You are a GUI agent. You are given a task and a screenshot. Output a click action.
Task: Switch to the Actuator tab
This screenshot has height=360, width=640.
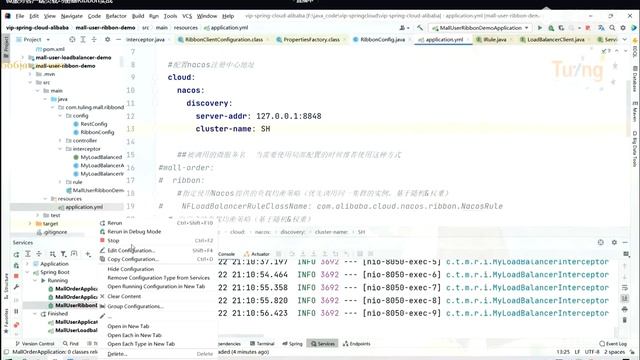tap(257, 254)
